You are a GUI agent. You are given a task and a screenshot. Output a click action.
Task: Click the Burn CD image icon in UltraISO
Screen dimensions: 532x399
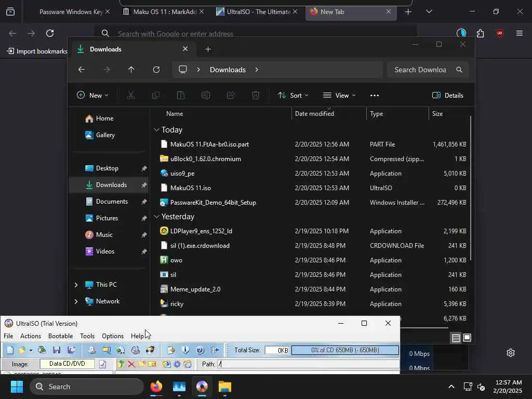click(150, 350)
